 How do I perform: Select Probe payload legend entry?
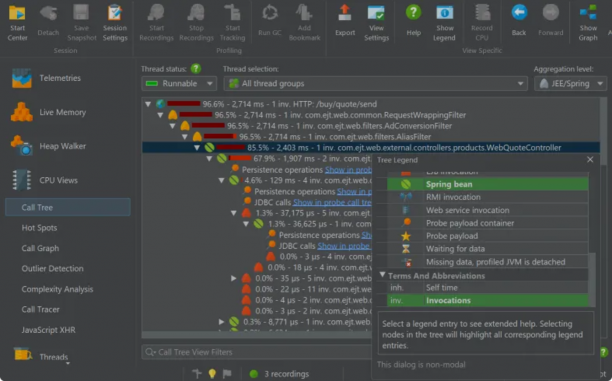coord(487,236)
